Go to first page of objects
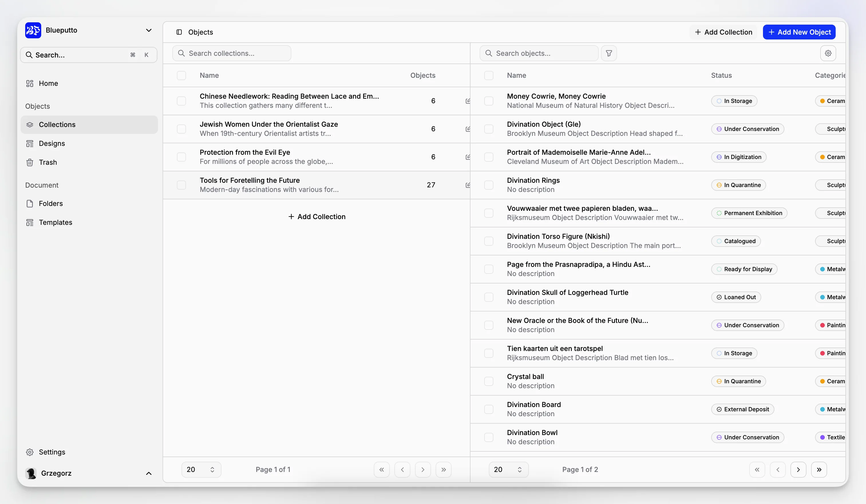866x504 pixels. [x=757, y=470]
